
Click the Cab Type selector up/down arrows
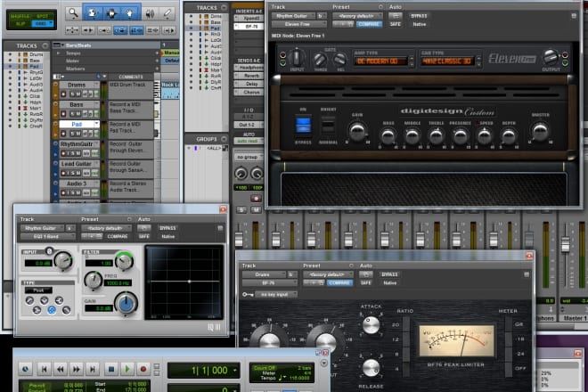tap(478, 61)
